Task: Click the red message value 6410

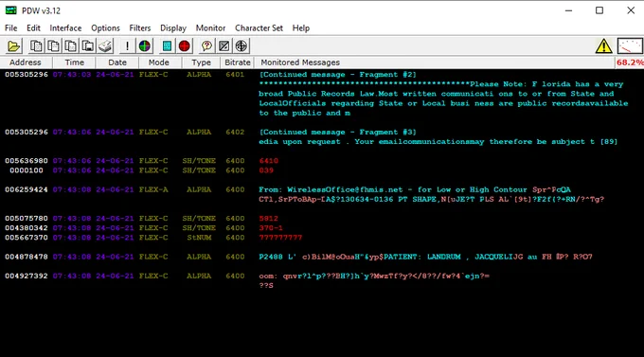Action: [x=269, y=161]
